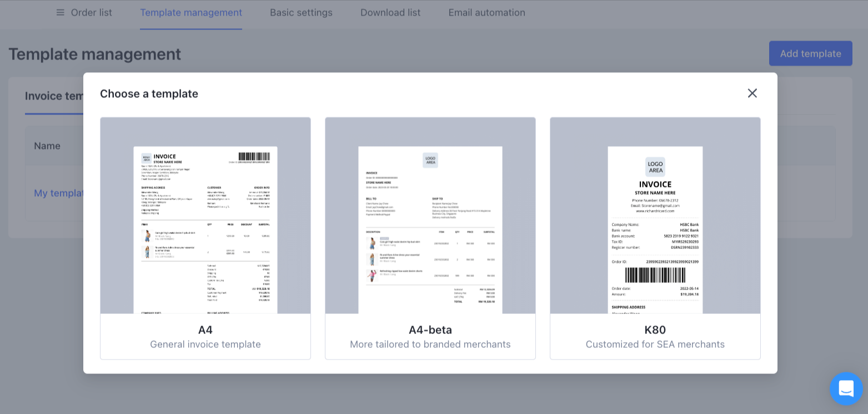Open the Basic settings tab
The width and height of the screenshot is (868, 414).
point(301,12)
